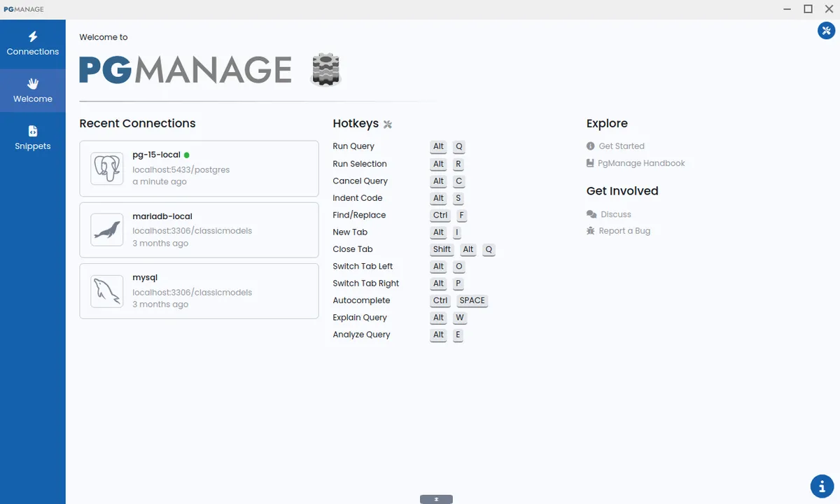The image size is (840, 504).
Task: Open the Get Started link
Action: pyautogui.click(x=620, y=146)
